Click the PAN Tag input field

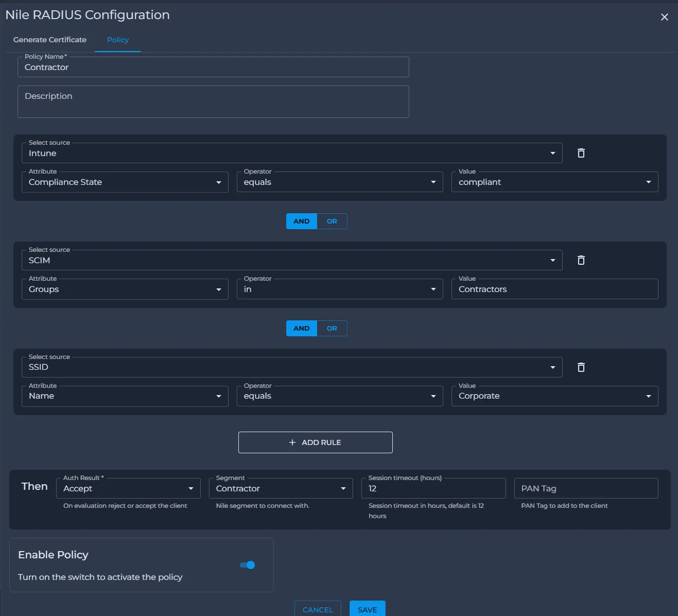[x=586, y=488]
